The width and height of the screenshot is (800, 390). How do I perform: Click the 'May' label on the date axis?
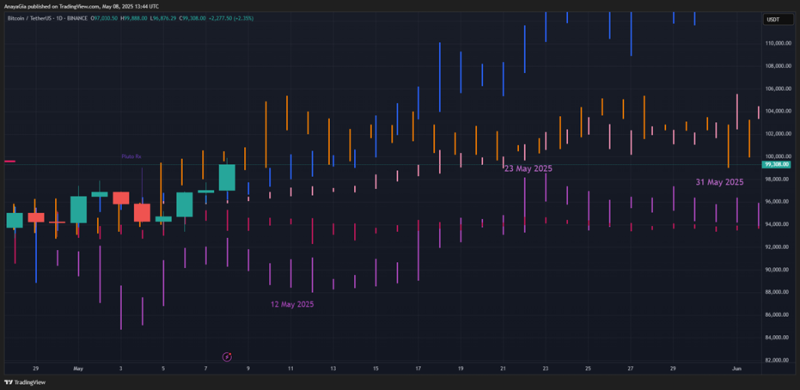point(78,368)
